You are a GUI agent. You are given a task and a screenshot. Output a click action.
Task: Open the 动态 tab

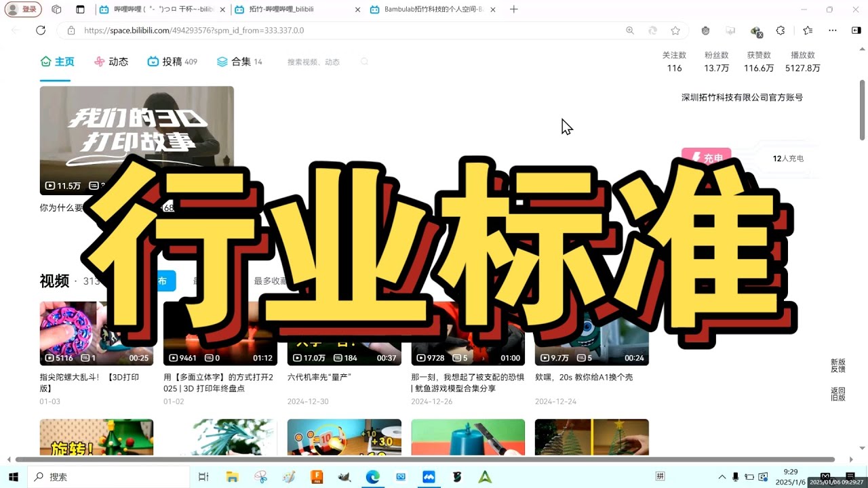pyautogui.click(x=111, y=62)
